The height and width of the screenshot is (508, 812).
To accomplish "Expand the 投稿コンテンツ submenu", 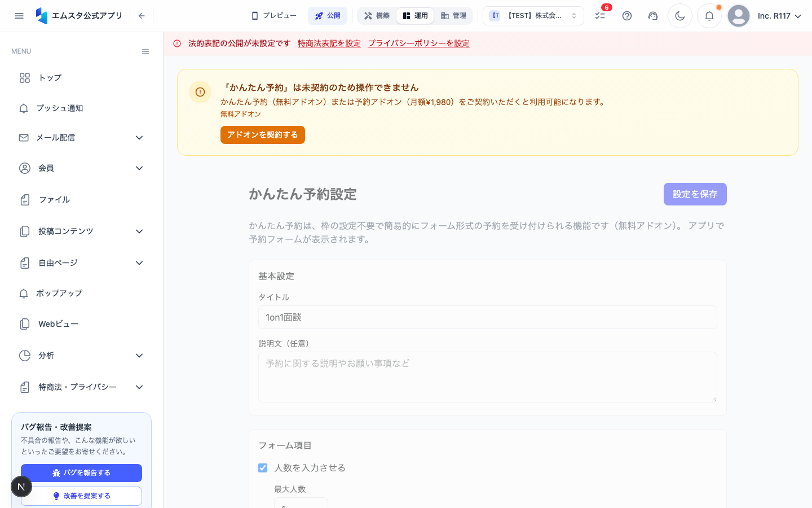I will [x=81, y=231].
